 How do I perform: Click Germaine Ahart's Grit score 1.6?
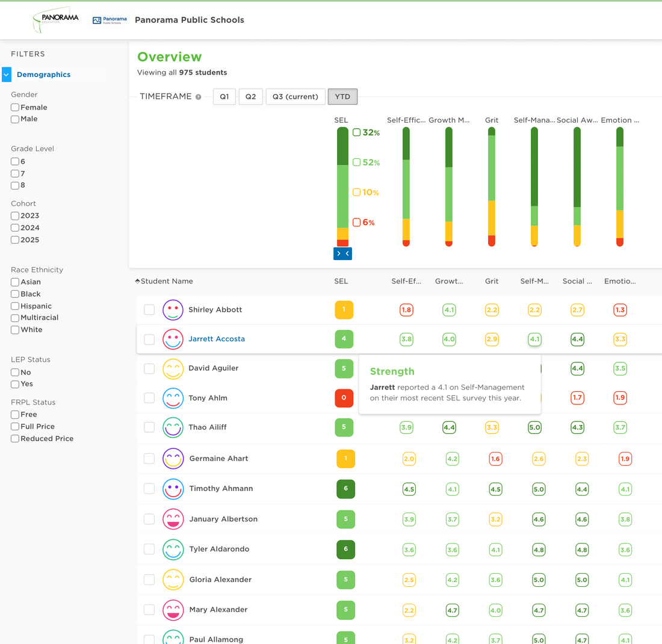coord(495,459)
